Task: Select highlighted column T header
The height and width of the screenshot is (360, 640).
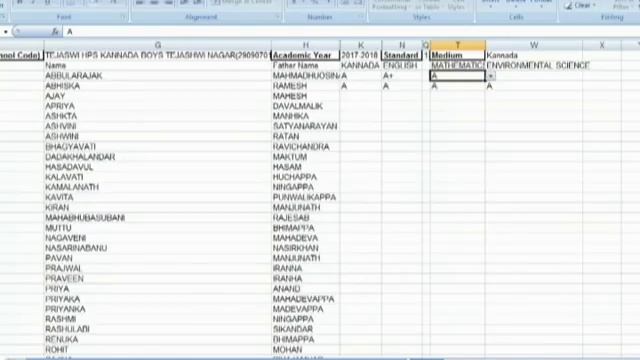Action: coord(458,45)
